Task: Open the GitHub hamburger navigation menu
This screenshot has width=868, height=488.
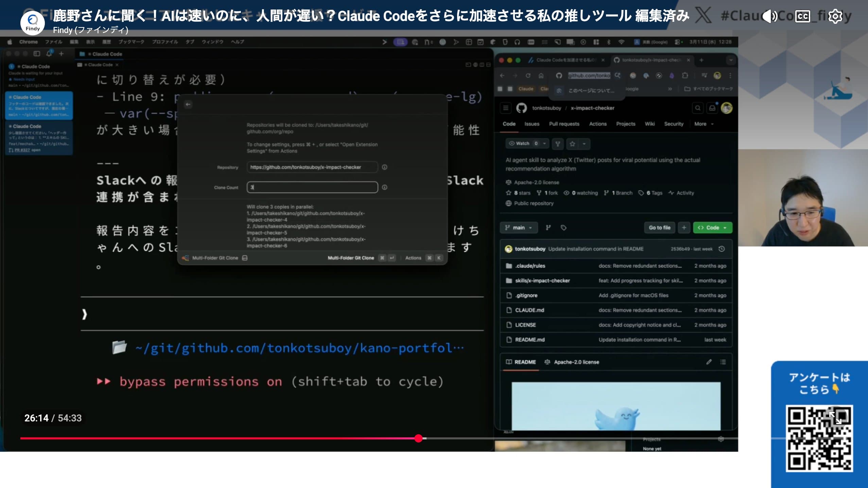Action: (505, 108)
